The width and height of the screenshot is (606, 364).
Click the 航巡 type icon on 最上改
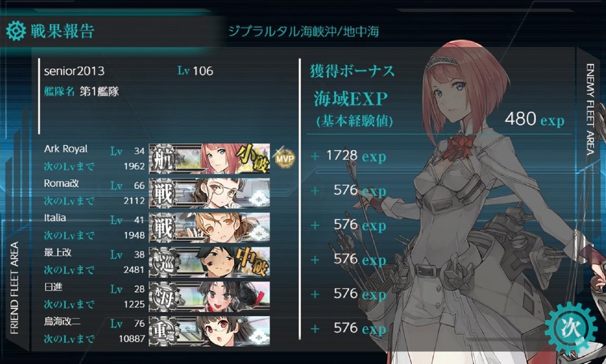164,262
